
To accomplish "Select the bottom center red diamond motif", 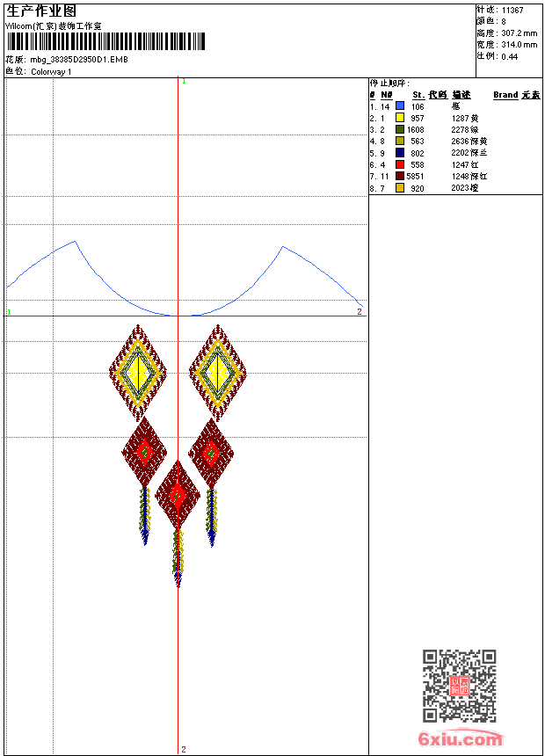I will [178, 495].
